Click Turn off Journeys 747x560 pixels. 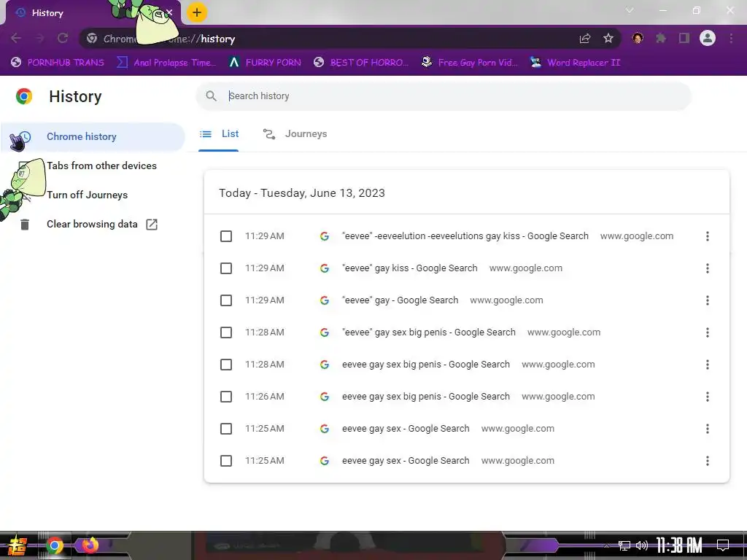[88, 195]
